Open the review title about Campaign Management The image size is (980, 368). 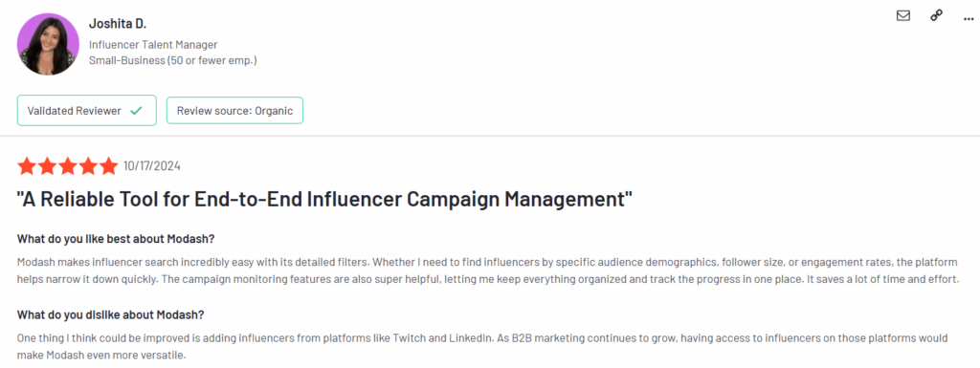click(324, 200)
